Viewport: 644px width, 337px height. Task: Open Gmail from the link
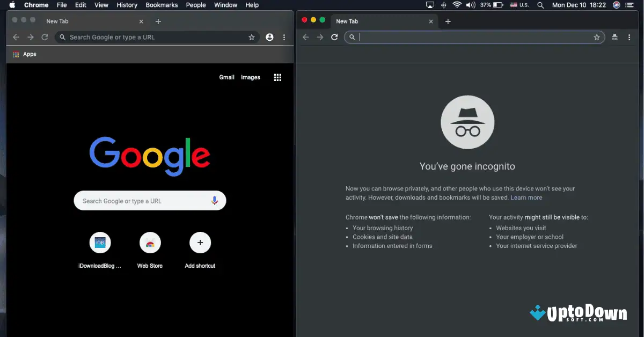(226, 77)
